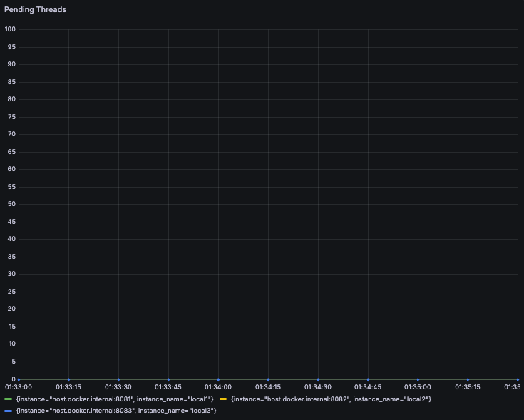Toggle visibility of host.docker.internal:8082 local2 legend series

point(331,399)
